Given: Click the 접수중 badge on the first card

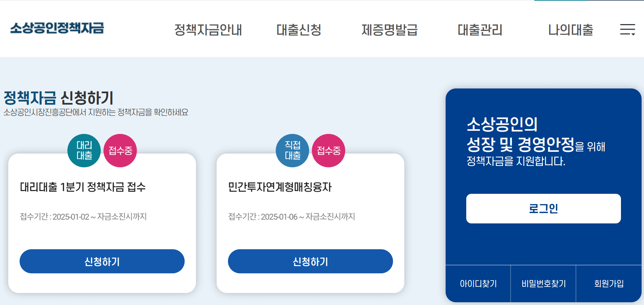Looking at the screenshot, I should tap(121, 150).
